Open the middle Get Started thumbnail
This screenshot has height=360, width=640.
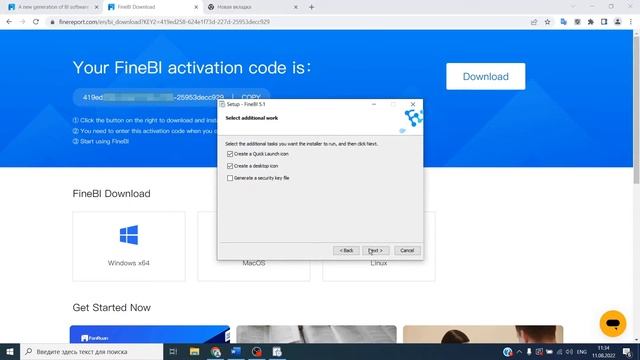[316, 334]
